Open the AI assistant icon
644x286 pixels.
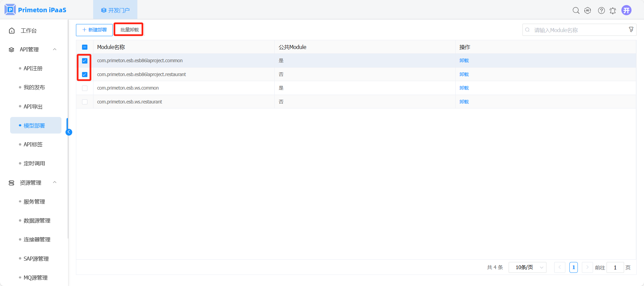[588, 10]
